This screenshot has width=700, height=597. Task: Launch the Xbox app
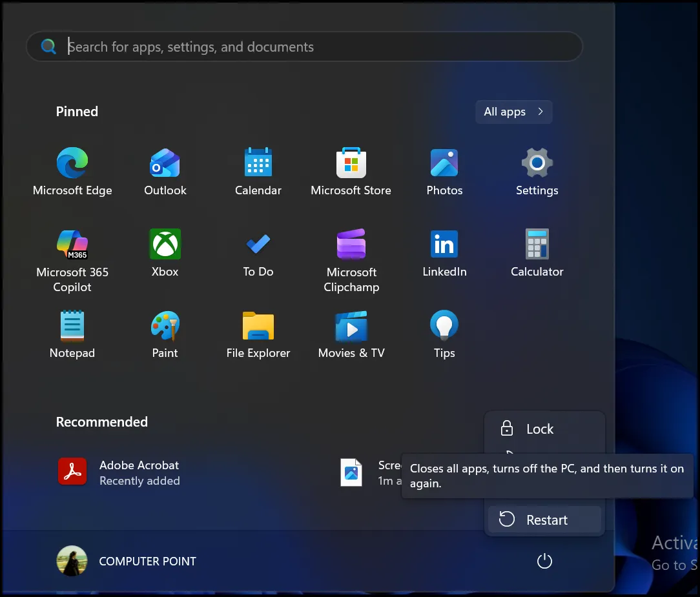click(x=165, y=253)
